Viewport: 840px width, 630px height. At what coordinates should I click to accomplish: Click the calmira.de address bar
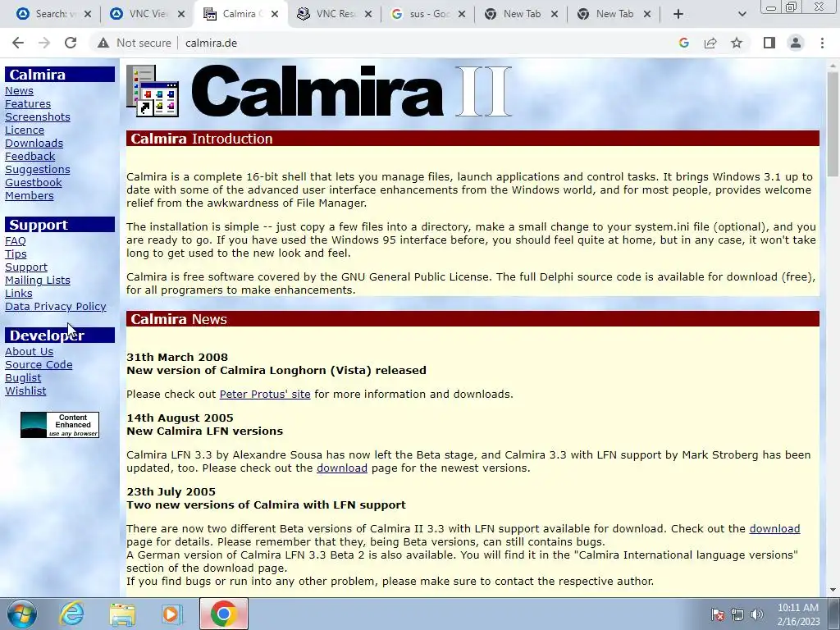(x=211, y=43)
